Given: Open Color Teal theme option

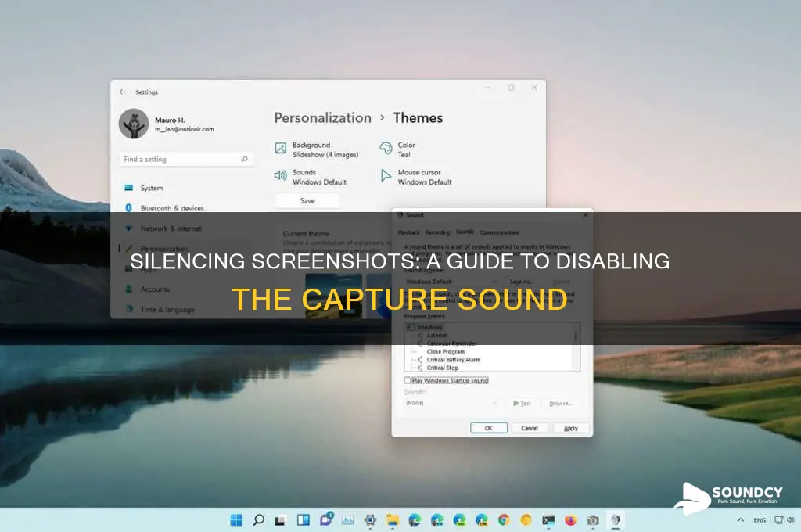Looking at the screenshot, I should coord(398,149).
